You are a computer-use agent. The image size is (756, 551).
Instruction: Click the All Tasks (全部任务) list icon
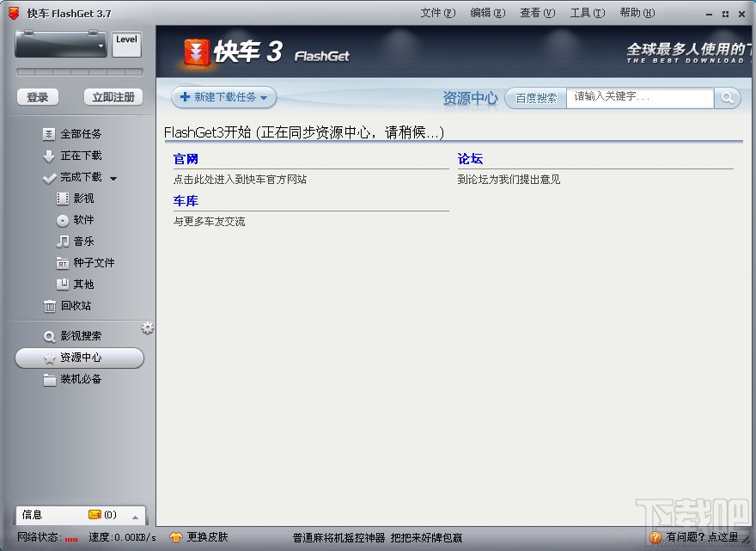point(49,134)
